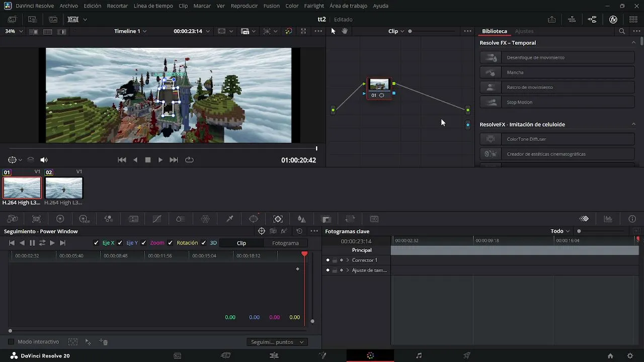This screenshot has width=644, height=362.
Task: Add the ColorTone Diffuser effect
Action: [x=557, y=139]
